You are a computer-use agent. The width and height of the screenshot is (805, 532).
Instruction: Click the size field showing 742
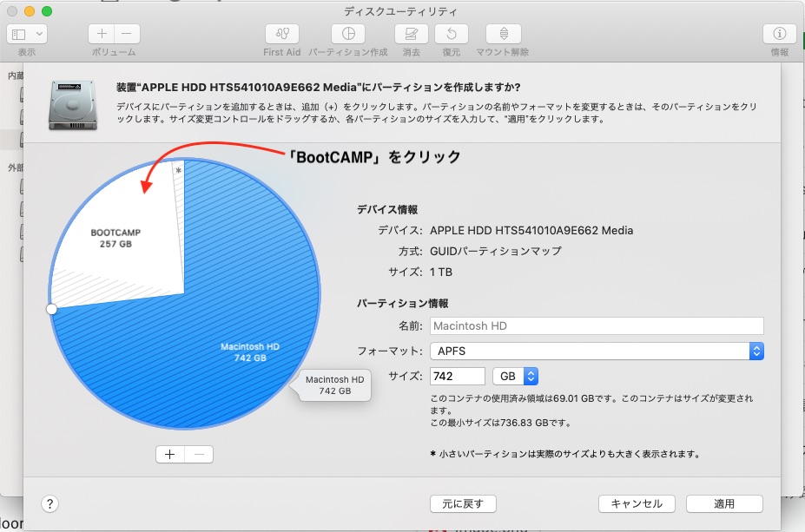click(458, 376)
